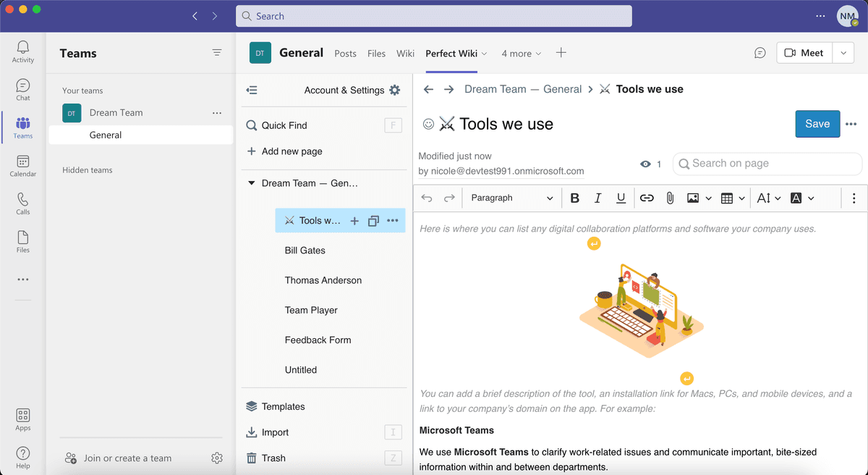Collapse the Dream Team — General page tree
868x475 pixels.
251,183
